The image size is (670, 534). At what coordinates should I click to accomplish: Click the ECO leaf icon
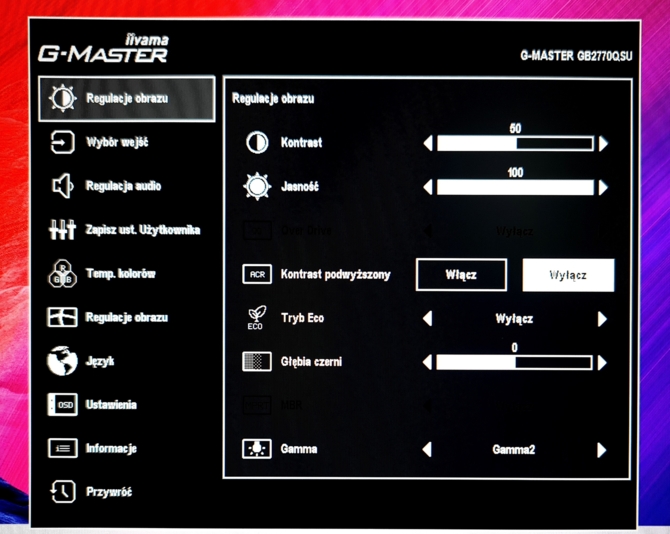click(x=256, y=318)
